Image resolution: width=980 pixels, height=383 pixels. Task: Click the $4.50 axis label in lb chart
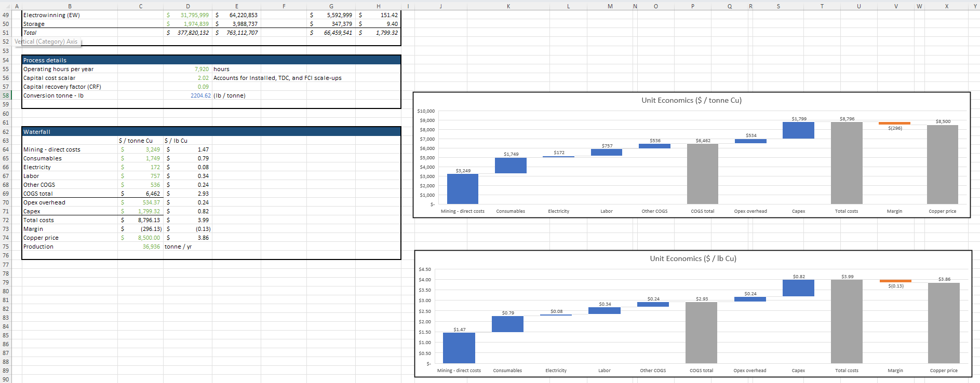(x=424, y=269)
